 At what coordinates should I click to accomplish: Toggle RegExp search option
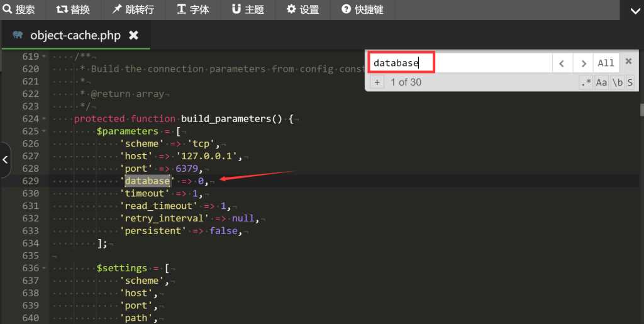pos(586,82)
